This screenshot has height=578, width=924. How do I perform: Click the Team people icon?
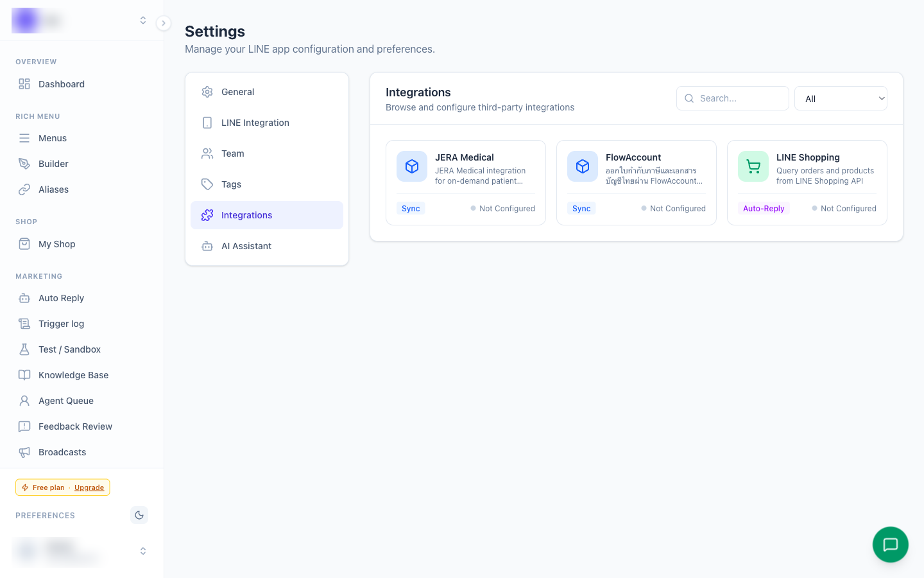pos(207,153)
